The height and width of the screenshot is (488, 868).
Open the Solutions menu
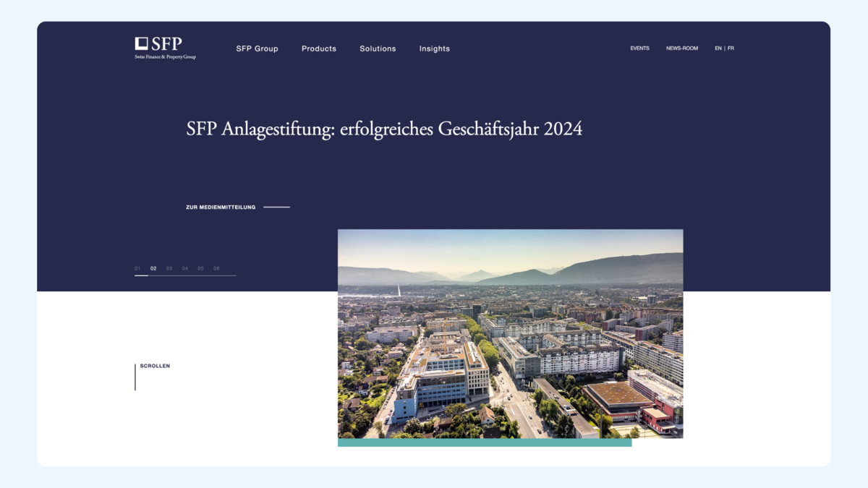pos(378,48)
